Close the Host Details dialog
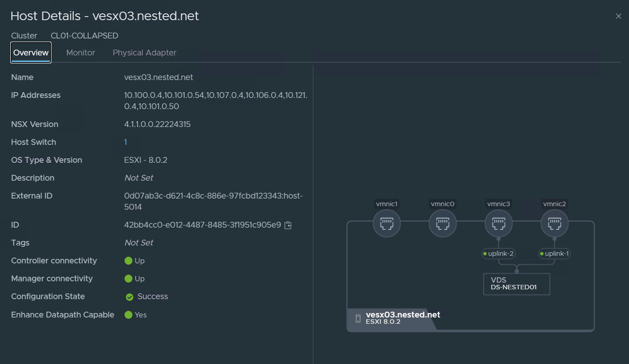 (618, 16)
